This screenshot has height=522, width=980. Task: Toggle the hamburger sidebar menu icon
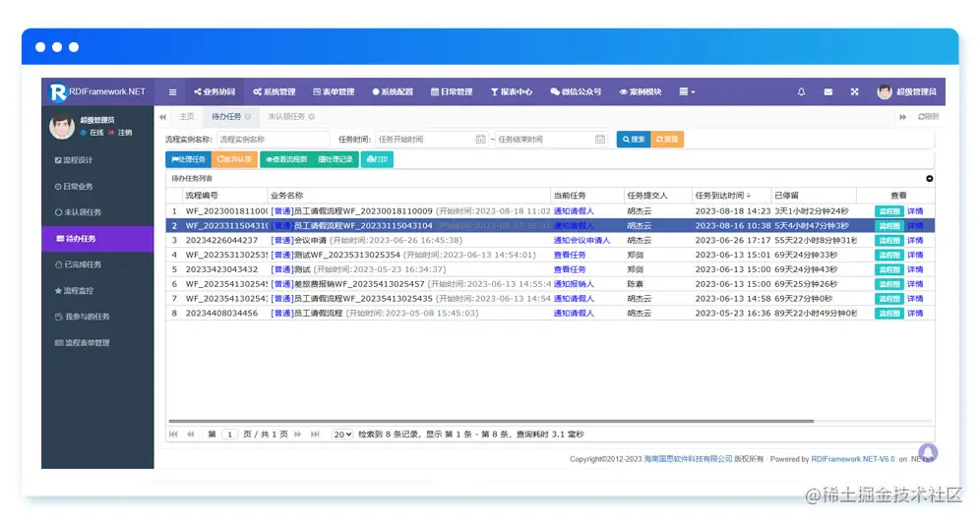click(172, 91)
